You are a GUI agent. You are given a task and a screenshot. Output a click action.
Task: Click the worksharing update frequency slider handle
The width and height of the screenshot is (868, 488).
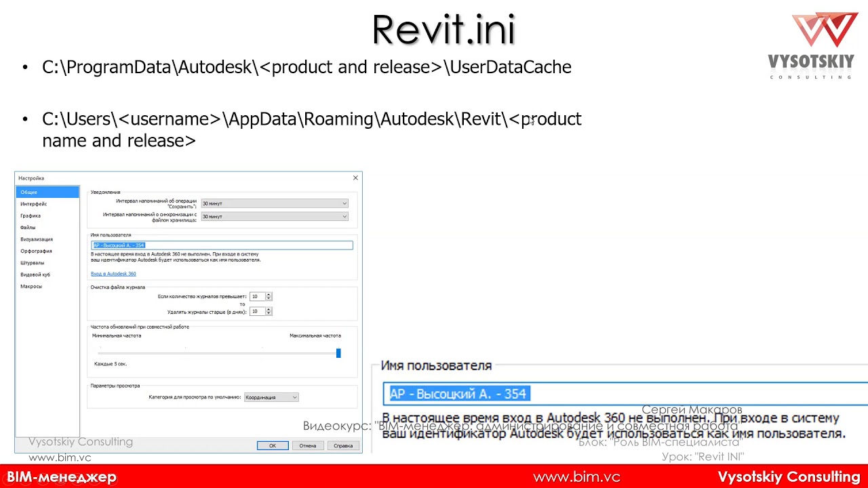338,353
